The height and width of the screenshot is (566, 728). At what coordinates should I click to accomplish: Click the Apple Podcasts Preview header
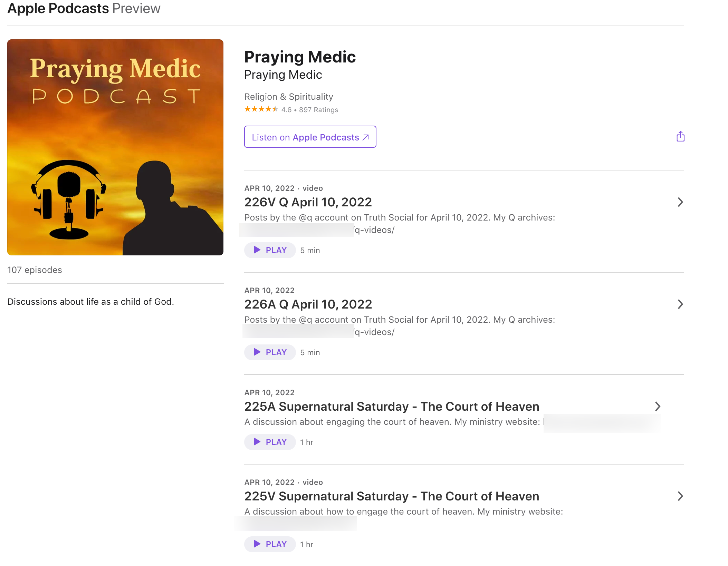click(84, 8)
